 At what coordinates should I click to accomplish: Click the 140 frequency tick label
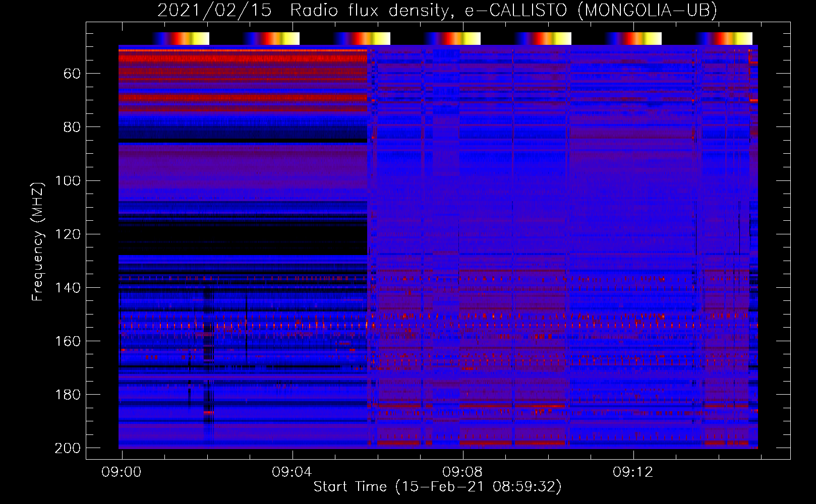68,287
